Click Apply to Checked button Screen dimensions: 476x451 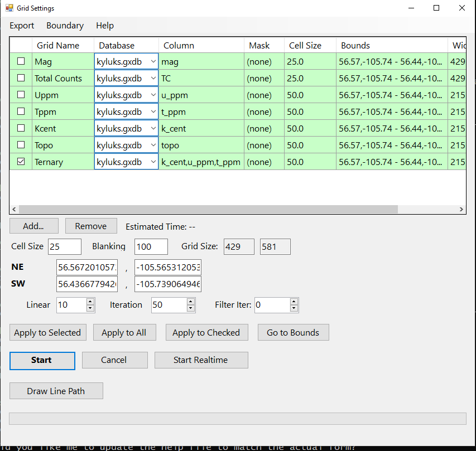click(206, 333)
